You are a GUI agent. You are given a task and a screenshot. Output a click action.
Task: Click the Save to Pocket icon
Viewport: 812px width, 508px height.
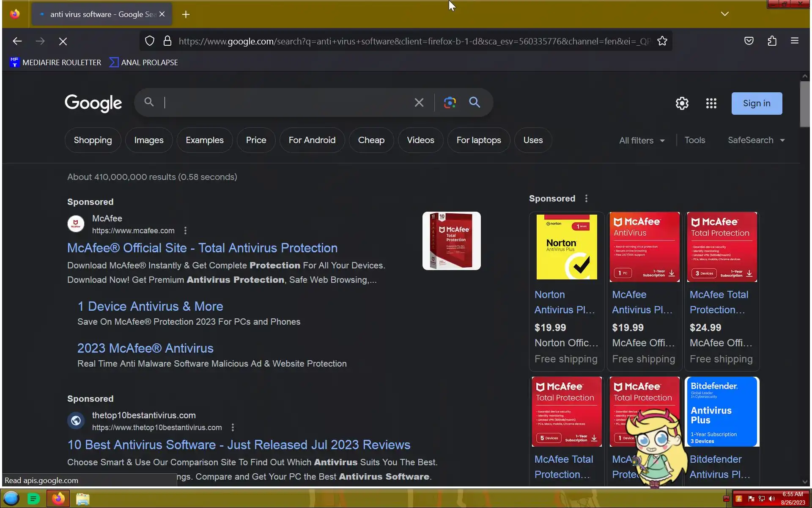(749, 41)
